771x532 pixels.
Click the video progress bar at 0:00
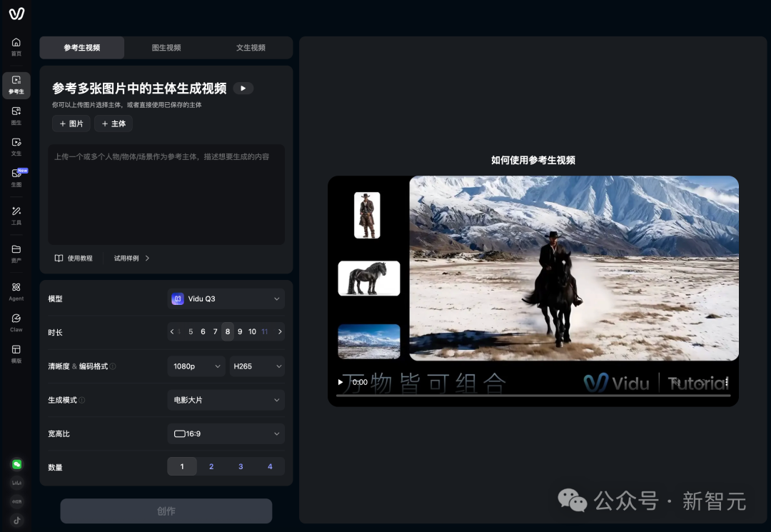pyautogui.click(x=361, y=382)
